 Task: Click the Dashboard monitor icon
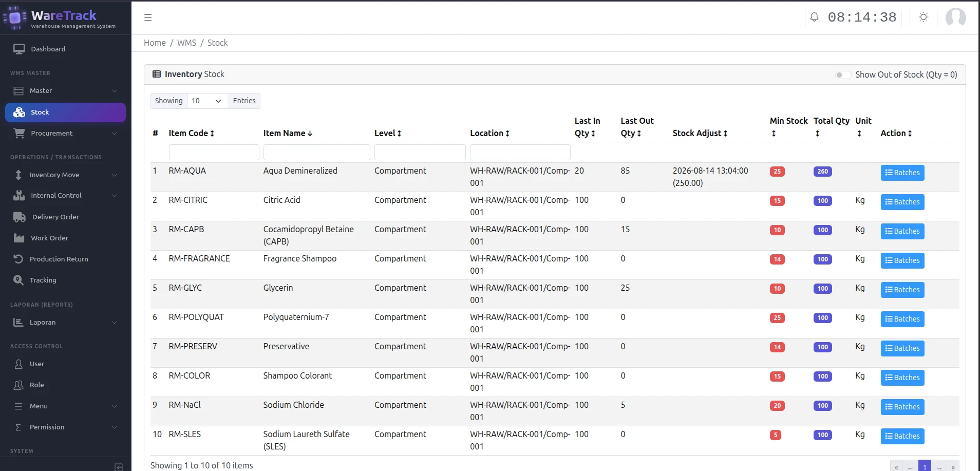pyautogui.click(x=19, y=49)
